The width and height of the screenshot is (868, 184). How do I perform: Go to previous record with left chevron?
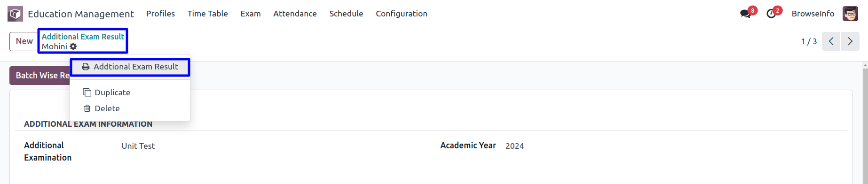pyautogui.click(x=831, y=41)
